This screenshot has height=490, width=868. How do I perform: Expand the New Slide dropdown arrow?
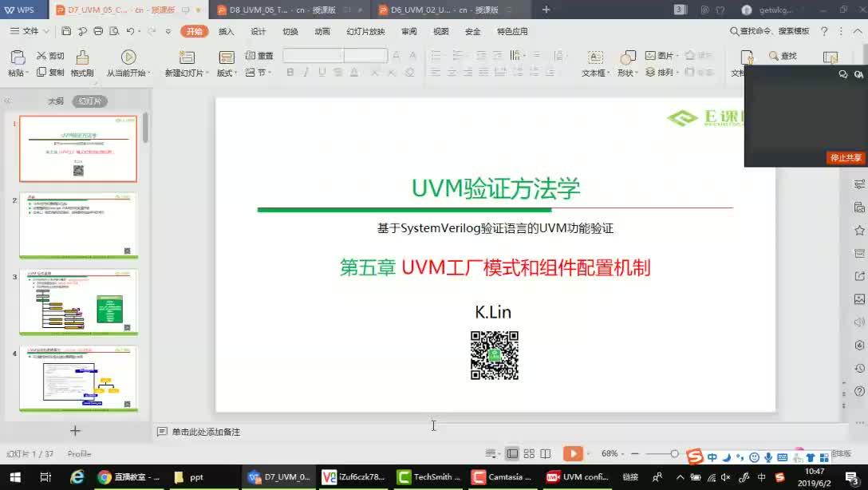[207, 73]
